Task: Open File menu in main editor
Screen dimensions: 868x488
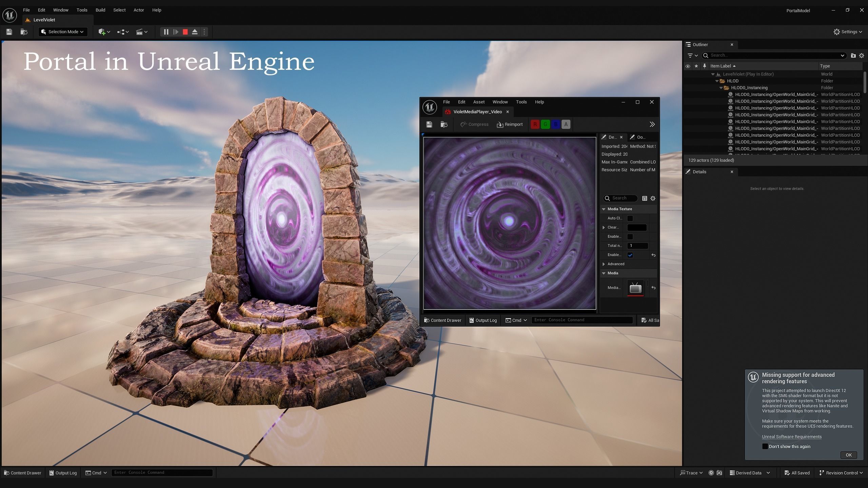Action: 26,10
